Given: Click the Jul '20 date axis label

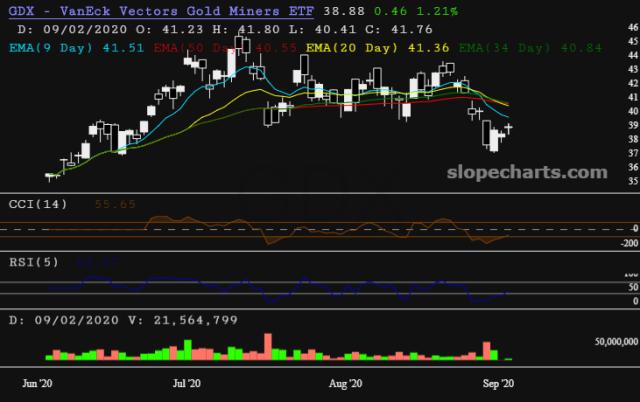Looking at the screenshot, I should coord(187,384).
